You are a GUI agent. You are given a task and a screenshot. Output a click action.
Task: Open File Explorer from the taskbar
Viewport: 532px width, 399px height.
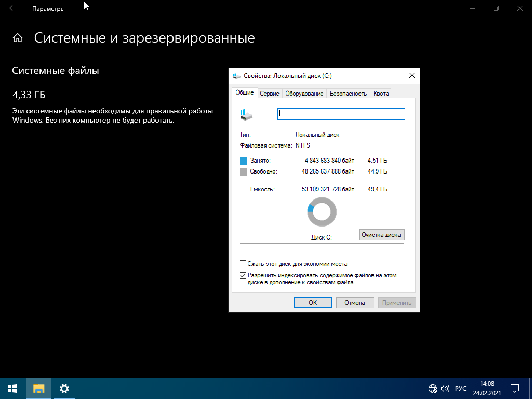pos(39,388)
